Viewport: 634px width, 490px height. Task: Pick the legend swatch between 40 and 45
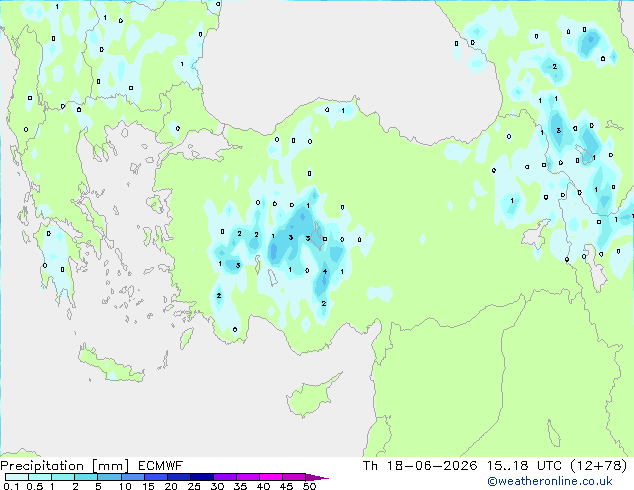[271, 477]
